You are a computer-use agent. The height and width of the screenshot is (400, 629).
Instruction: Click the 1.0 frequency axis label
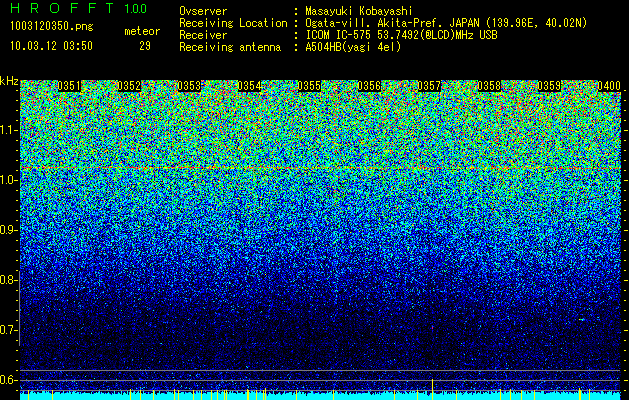(x=9, y=181)
